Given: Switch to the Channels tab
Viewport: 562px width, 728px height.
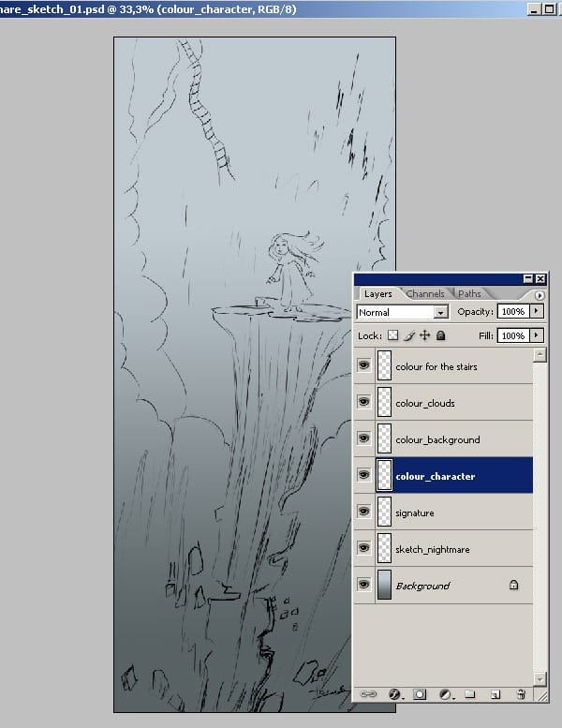Looking at the screenshot, I should [425, 294].
